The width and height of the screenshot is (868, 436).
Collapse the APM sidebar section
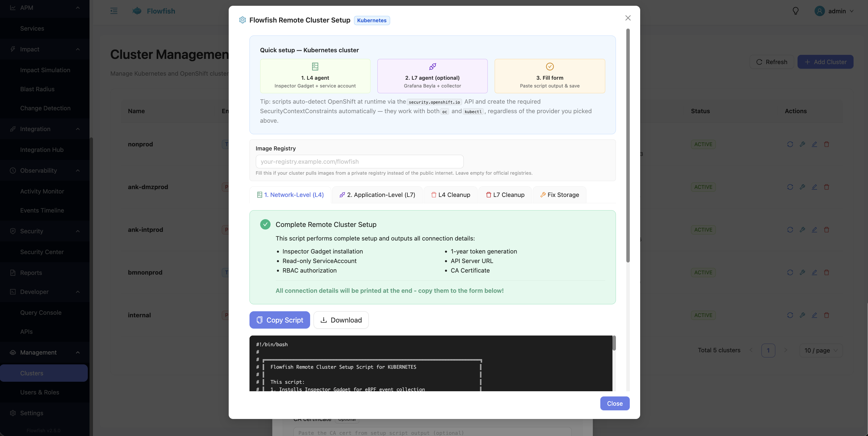pos(78,8)
